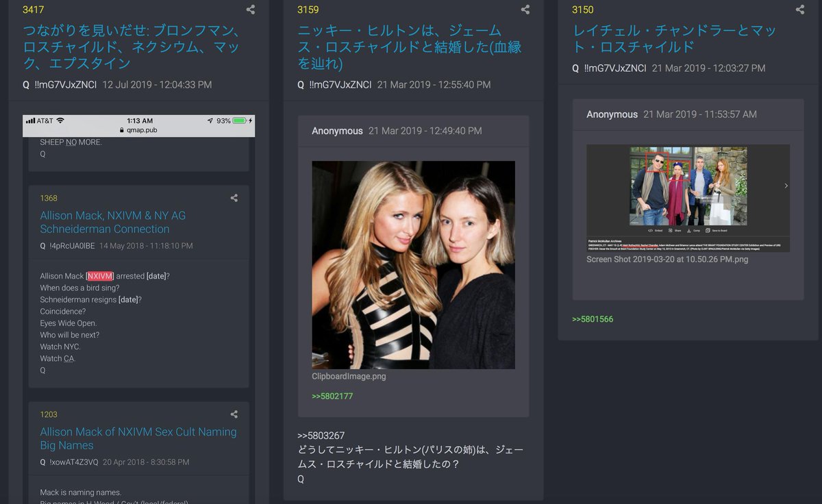The height and width of the screenshot is (504, 822).
Task: Open embedded post number 1368
Action: [49, 198]
